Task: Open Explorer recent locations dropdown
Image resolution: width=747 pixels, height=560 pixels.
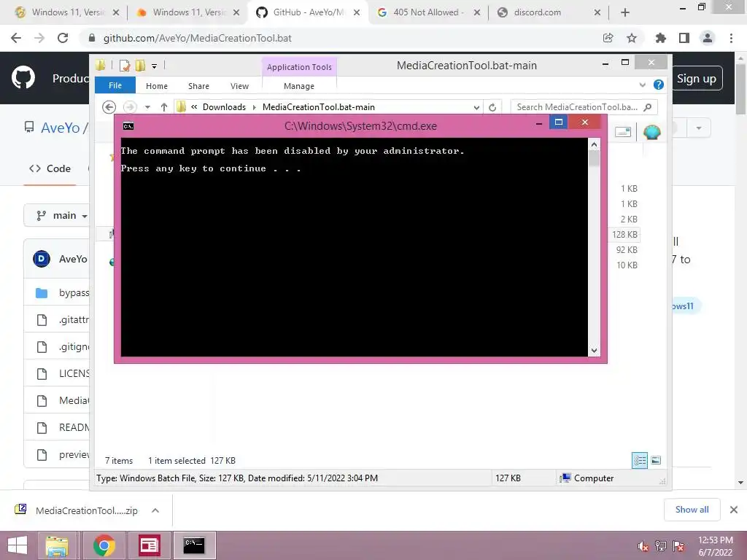Action: pos(147,107)
